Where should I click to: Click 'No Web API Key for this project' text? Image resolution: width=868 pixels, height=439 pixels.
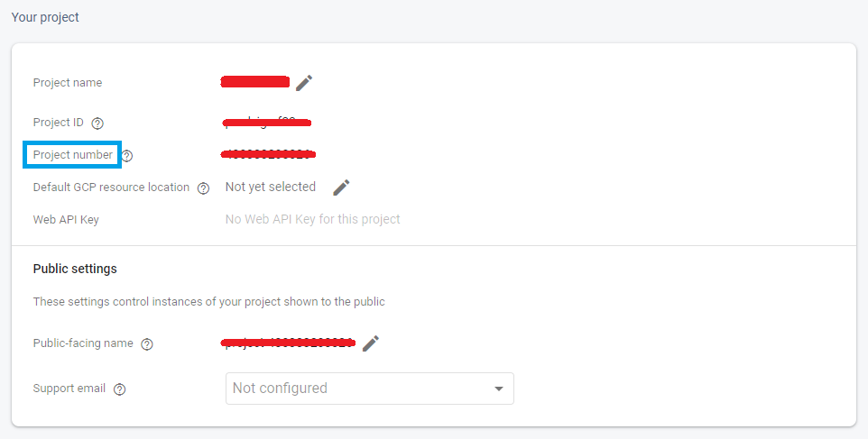click(312, 219)
